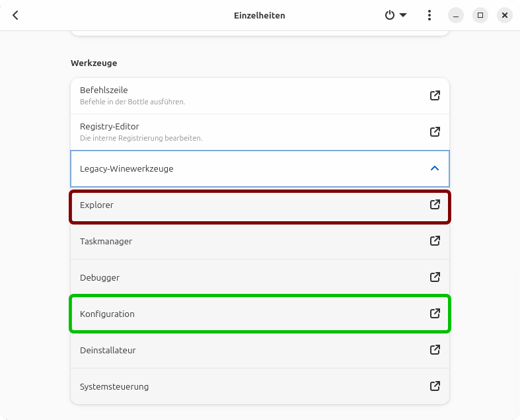The image size is (520, 420).
Task: Click the Legacy-Winewerkzeuge row title
Action: (126, 168)
